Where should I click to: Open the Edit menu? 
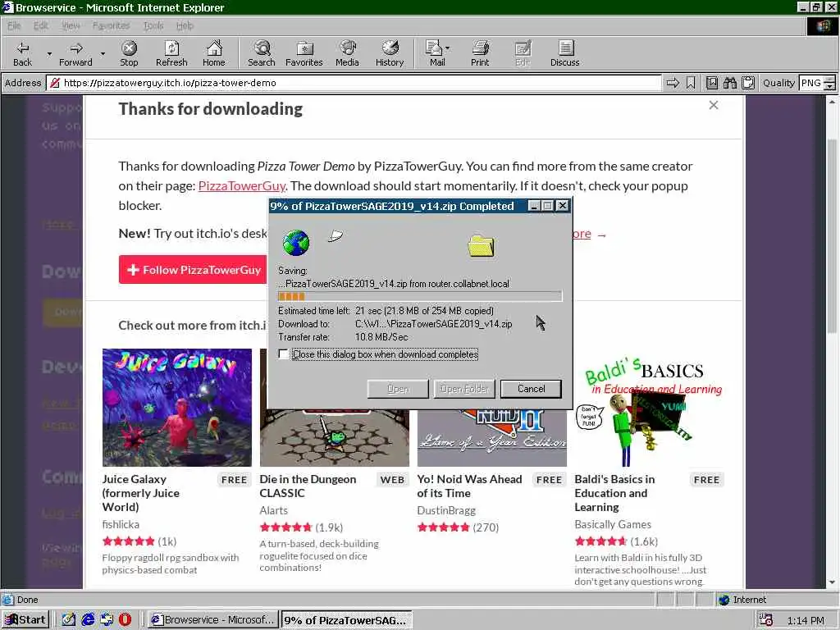pos(41,25)
